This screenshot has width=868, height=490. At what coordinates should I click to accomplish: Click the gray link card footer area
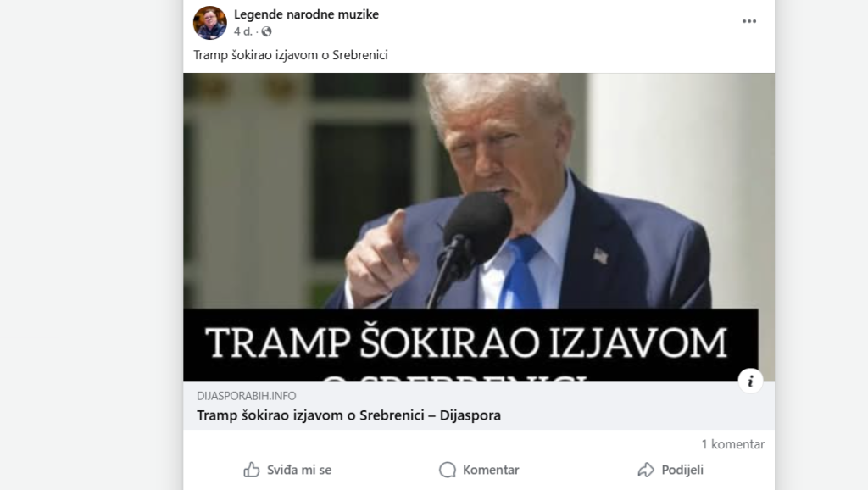coord(479,406)
